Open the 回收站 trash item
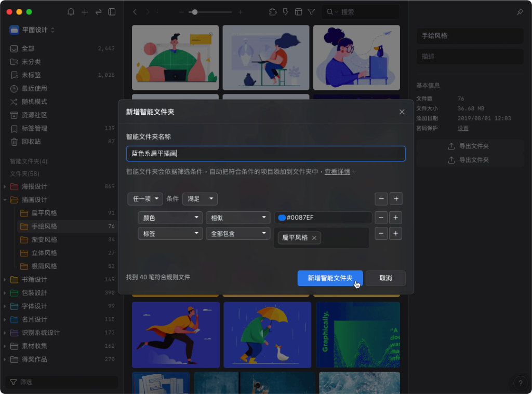532x394 pixels. [31, 142]
